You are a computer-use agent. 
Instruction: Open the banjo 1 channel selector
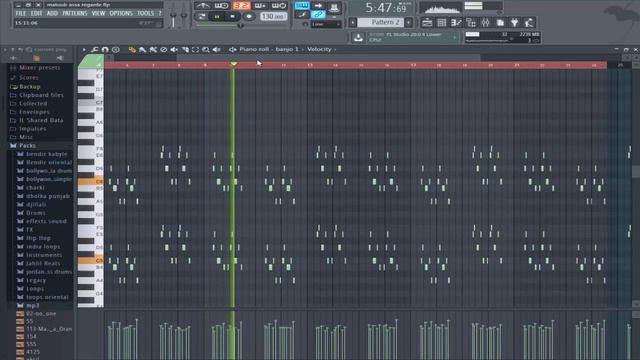tap(287, 49)
